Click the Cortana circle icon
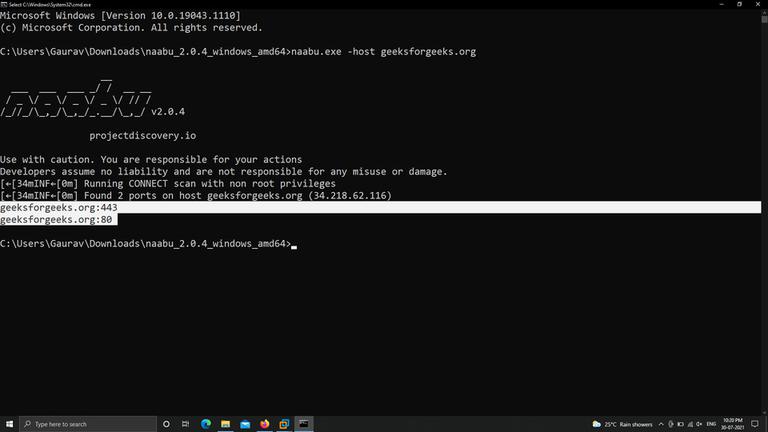 click(x=166, y=424)
